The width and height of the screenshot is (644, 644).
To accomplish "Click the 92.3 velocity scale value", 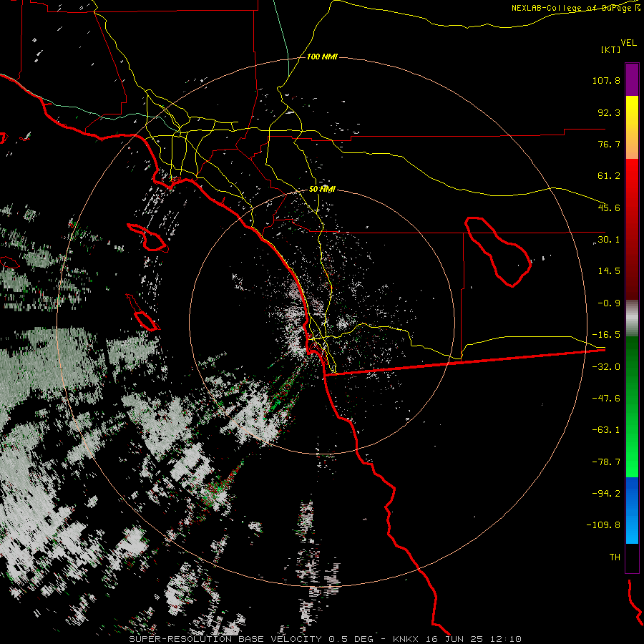I will click(609, 112).
